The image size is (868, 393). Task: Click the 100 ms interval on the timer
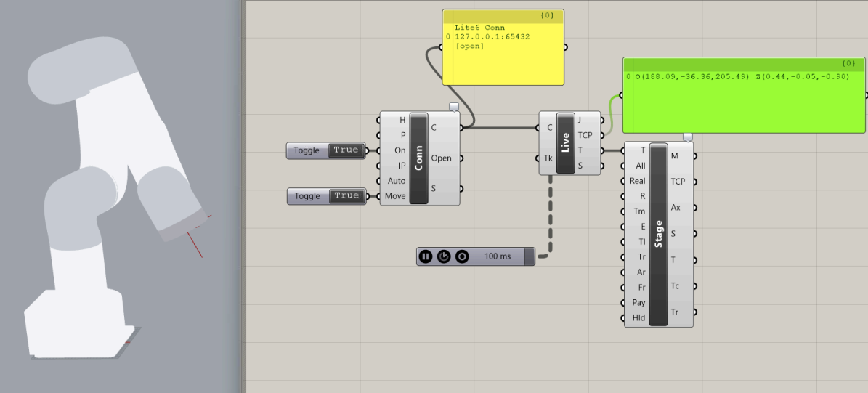pos(498,256)
